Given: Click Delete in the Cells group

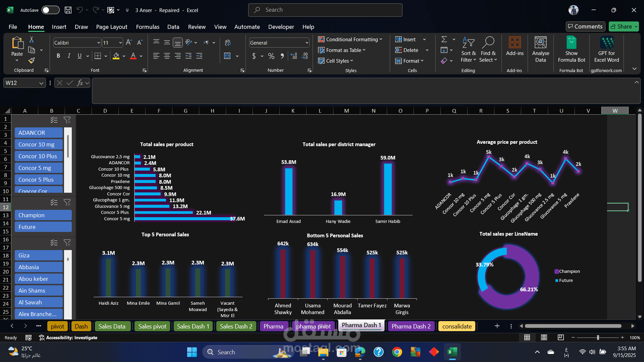Looking at the screenshot, I should [x=407, y=50].
